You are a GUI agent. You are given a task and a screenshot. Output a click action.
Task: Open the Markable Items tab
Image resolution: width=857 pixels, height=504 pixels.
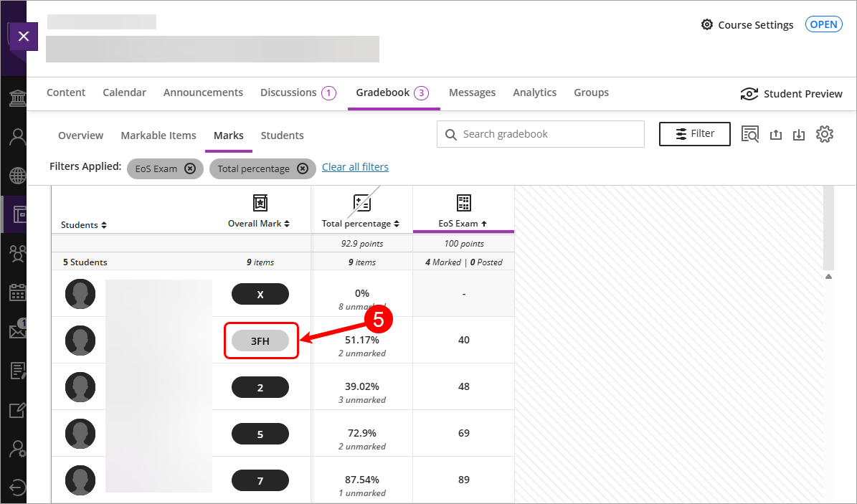[158, 135]
